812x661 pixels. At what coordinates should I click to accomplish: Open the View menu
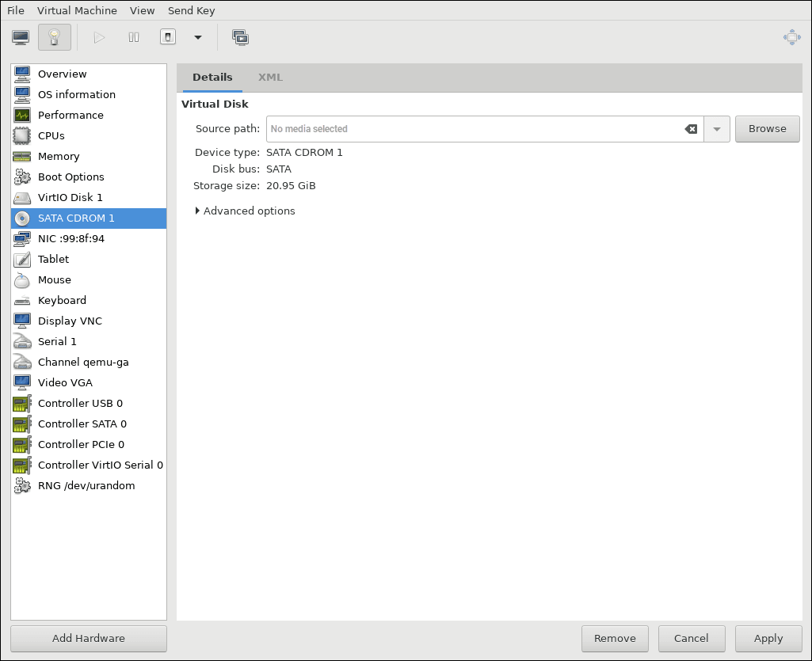(142, 10)
